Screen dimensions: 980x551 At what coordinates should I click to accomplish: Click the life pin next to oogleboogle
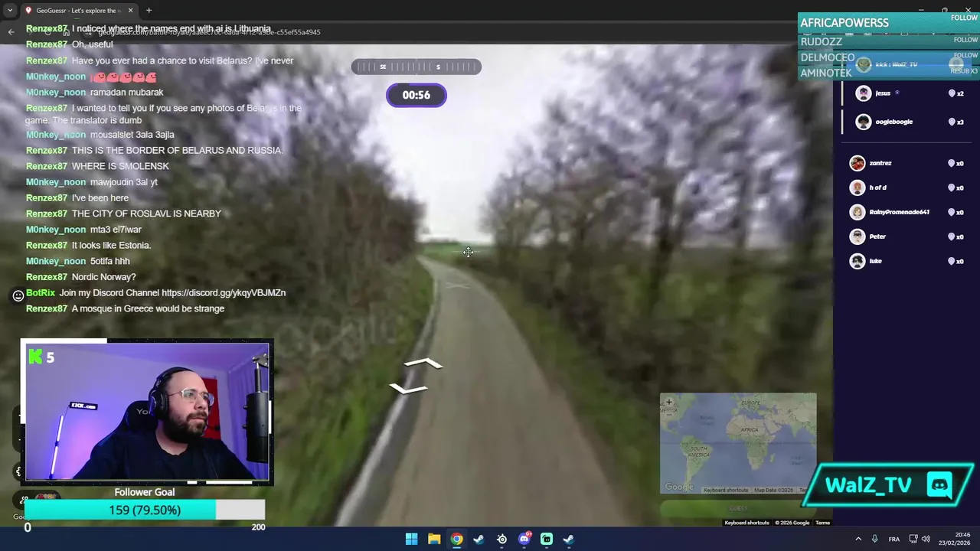tap(952, 122)
